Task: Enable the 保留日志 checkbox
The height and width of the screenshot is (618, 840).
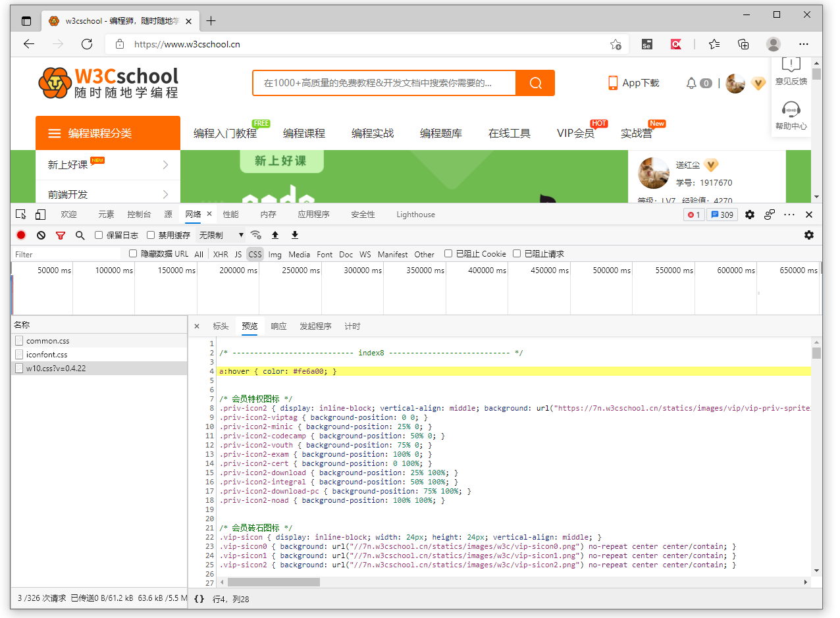Action: 99,235
